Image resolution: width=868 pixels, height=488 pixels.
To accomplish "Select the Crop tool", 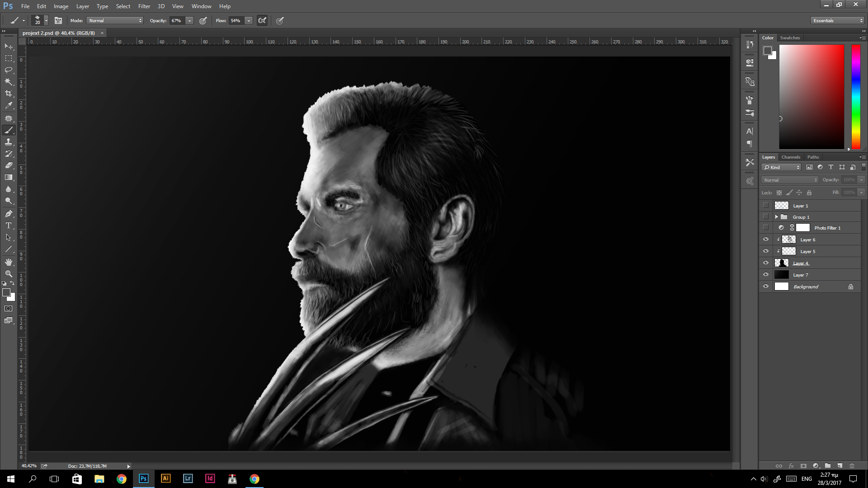I will click(x=9, y=94).
